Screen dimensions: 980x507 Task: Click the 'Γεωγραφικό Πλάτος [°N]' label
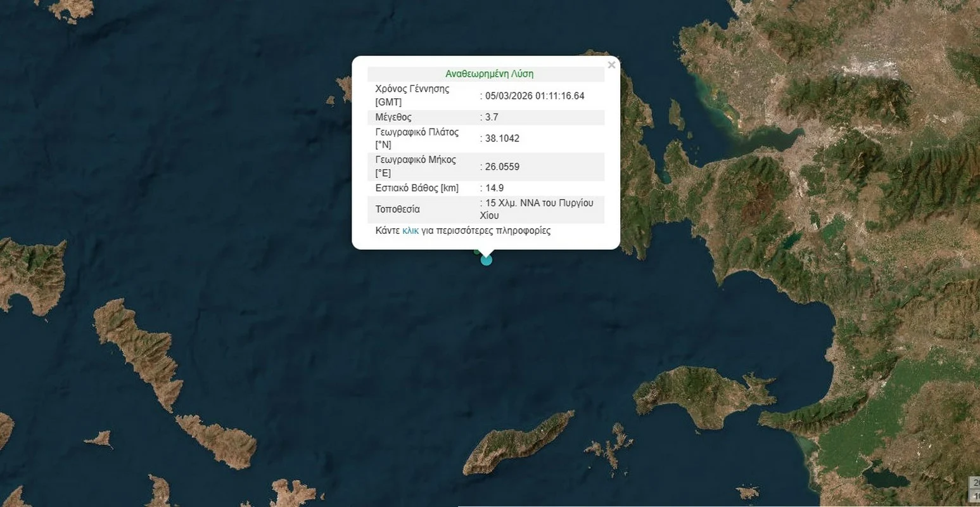click(x=416, y=138)
